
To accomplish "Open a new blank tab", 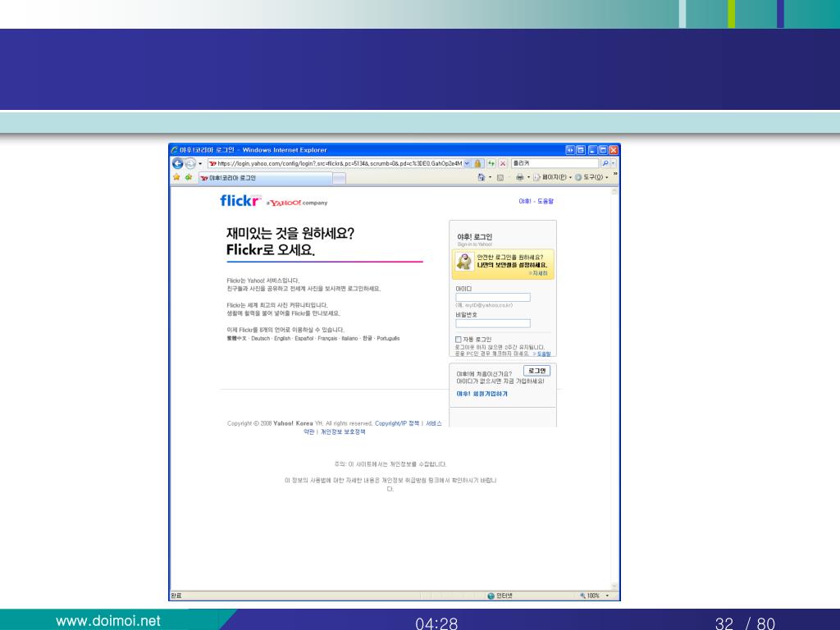I will tap(339, 178).
